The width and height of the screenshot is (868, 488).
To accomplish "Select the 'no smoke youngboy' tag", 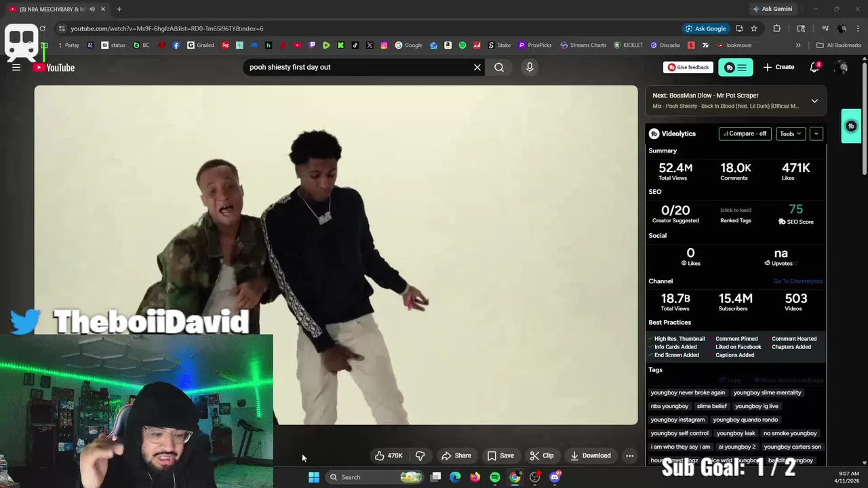I will pyautogui.click(x=790, y=433).
